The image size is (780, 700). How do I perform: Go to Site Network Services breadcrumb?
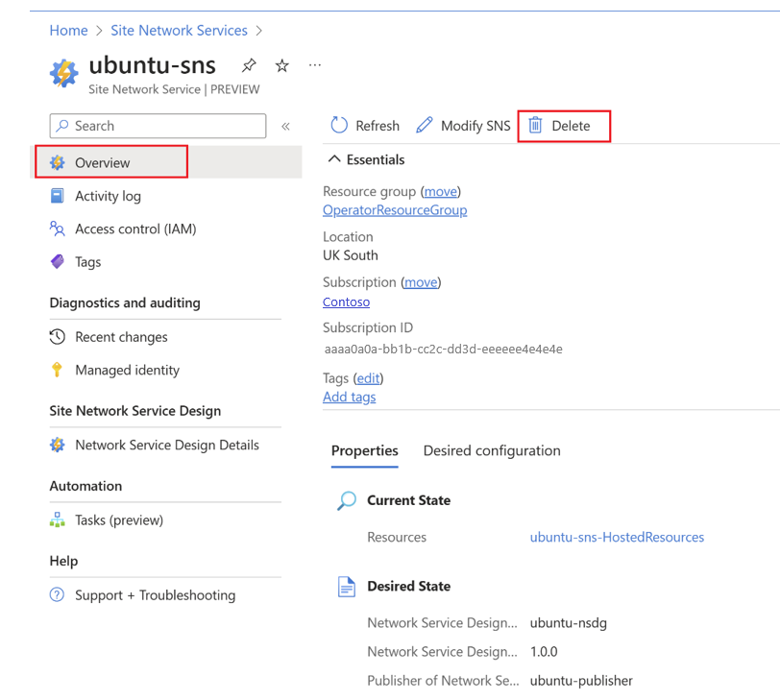coord(179,31)
